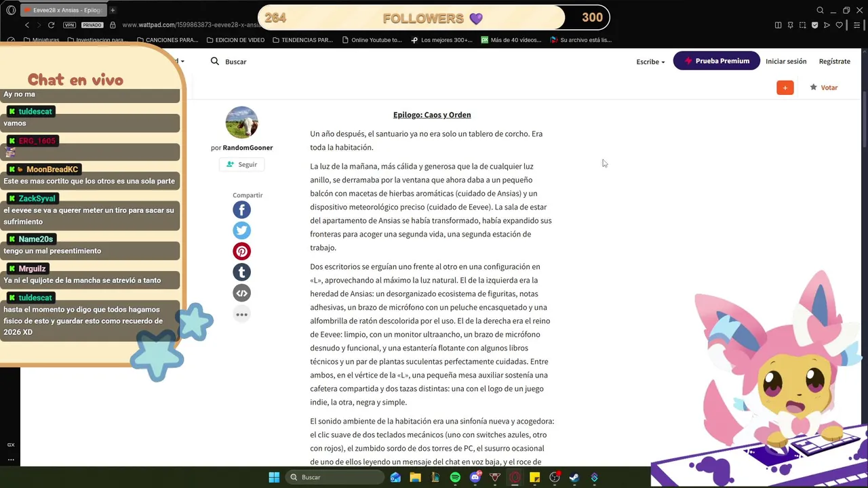The height and width of the screenshot is (488, 868).
Task: Add page to bookmarks heart icon
Action: pos(839,25)
